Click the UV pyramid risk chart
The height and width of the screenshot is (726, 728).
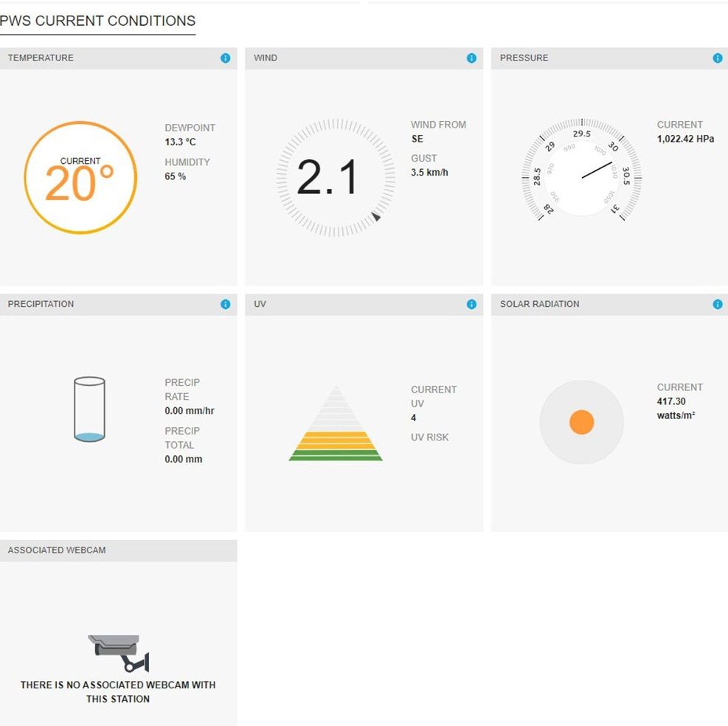(336, 423)
